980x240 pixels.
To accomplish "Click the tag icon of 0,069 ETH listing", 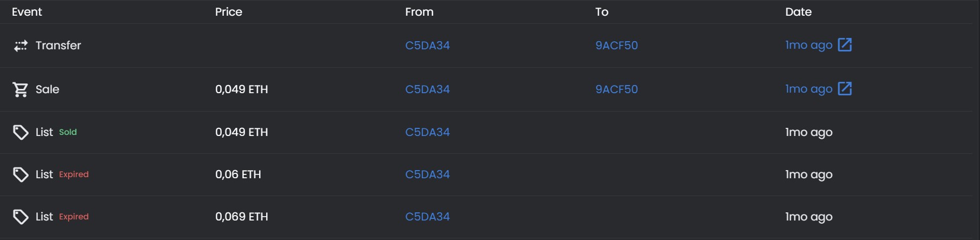I will (x=21, y=217).
